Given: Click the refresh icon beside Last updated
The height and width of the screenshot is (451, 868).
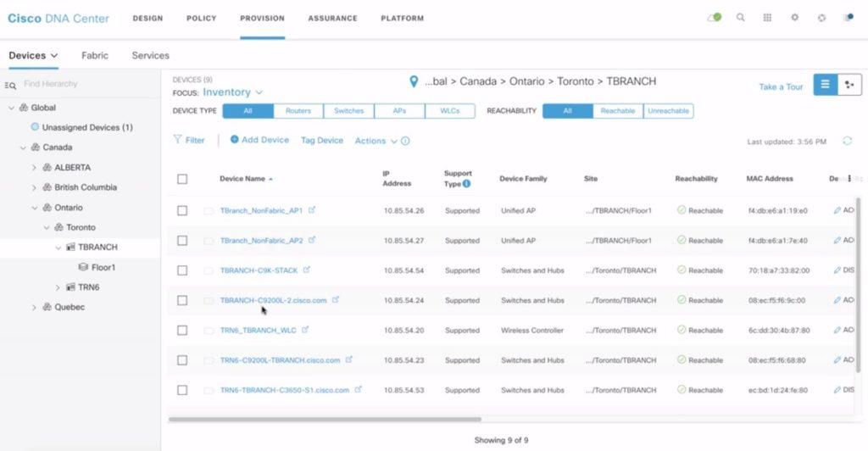Looking at the screenshot, I should pos(847,141).
